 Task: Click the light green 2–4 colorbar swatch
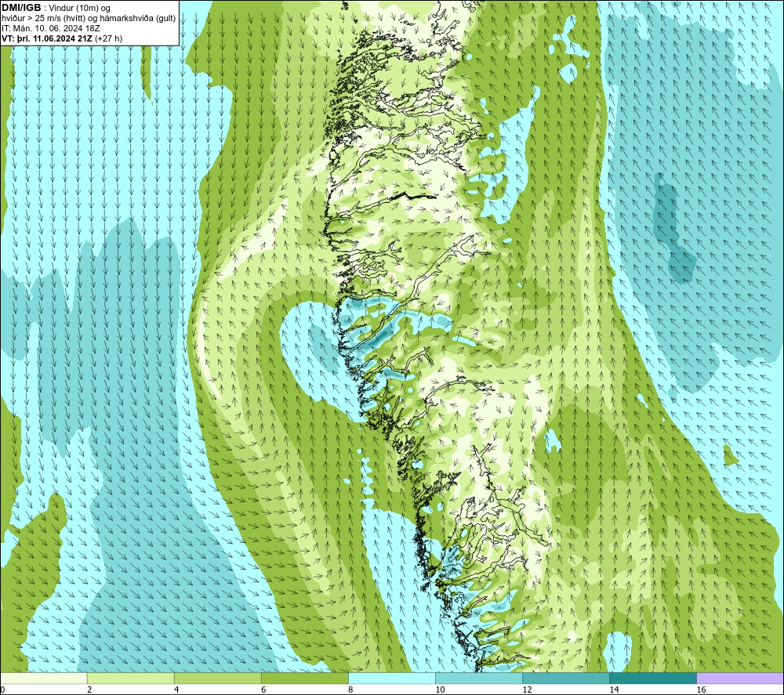[x=131, y=678]
